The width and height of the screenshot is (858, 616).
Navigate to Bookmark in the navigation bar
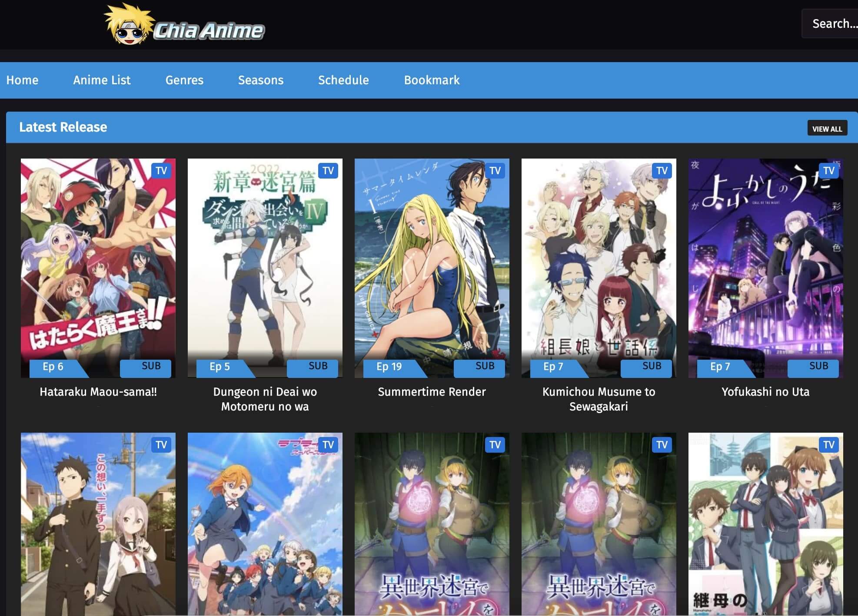point(432,80)
